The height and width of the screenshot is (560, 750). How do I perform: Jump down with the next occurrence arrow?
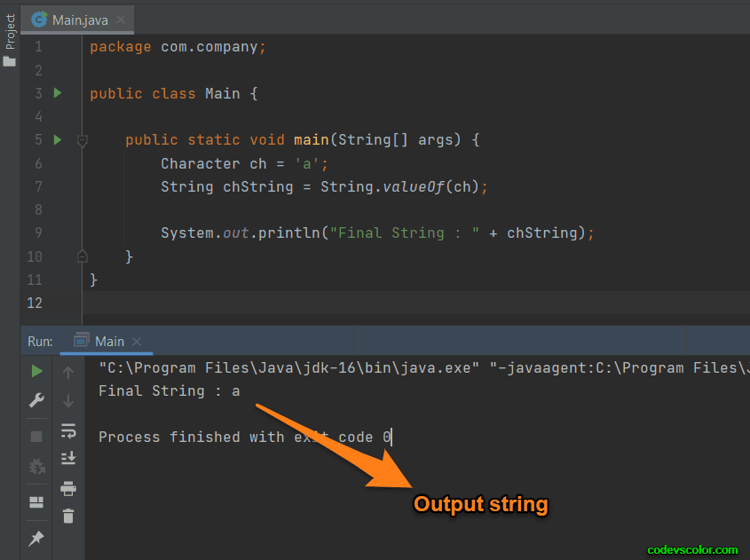click(x=68, y=398)
